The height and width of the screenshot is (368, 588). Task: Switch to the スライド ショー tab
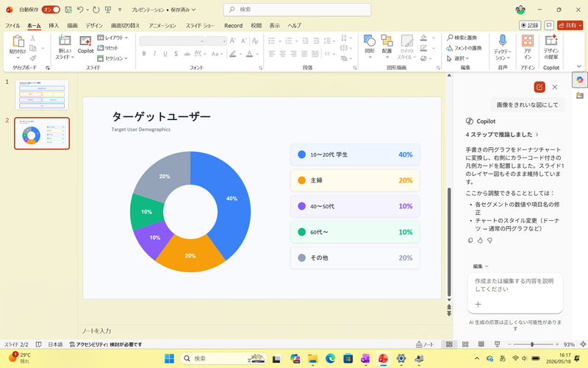200,26
